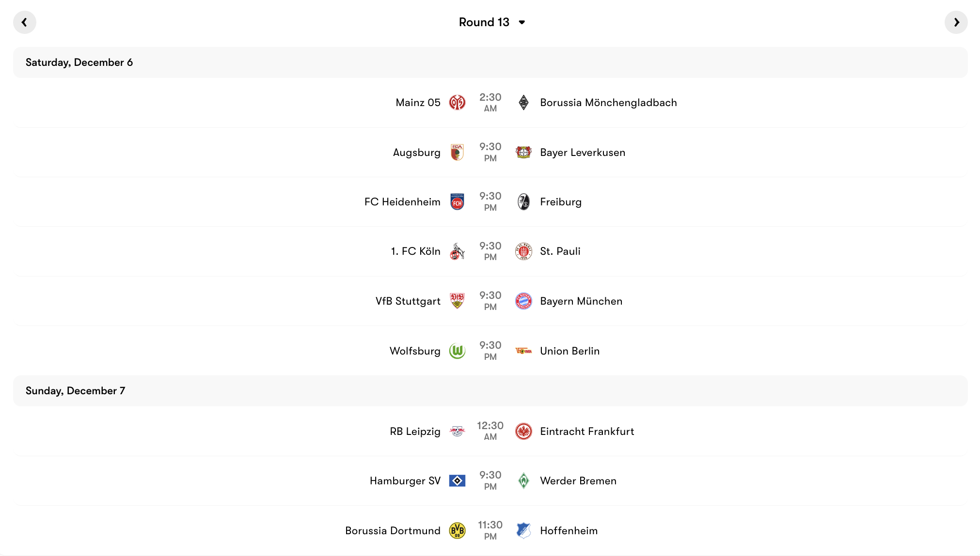
Task: Select the Hoffenheim crest icon
Action: point(524,530)
